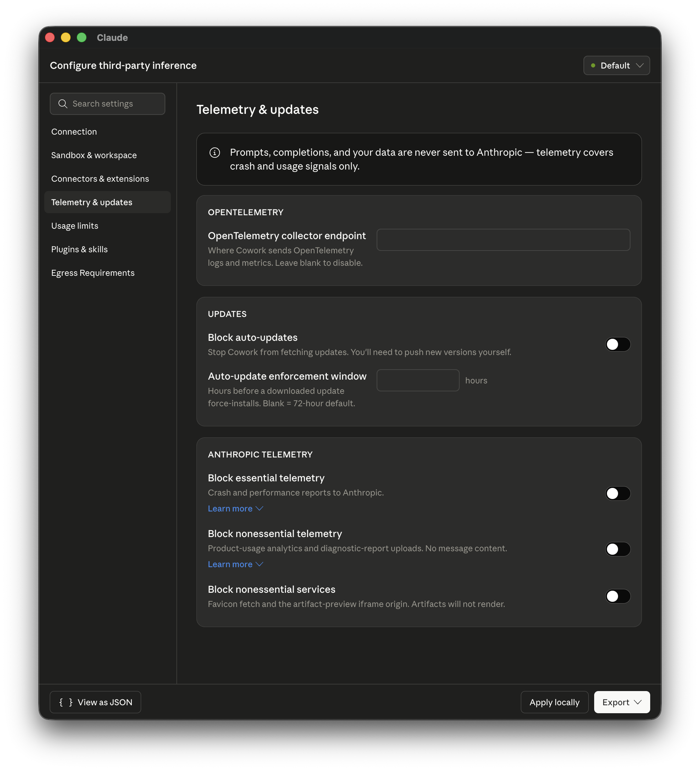The width and height of the screenshot is (700, 771).
Task: Click the ANTHROPIC TELEMETRY section header
Action: [x=260, y=454]
